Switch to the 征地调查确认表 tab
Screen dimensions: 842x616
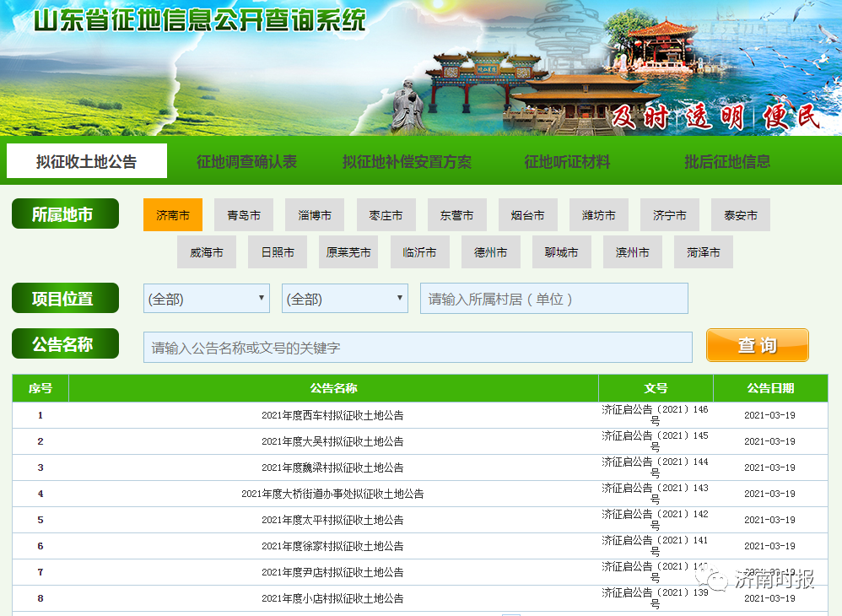point(246,162)
